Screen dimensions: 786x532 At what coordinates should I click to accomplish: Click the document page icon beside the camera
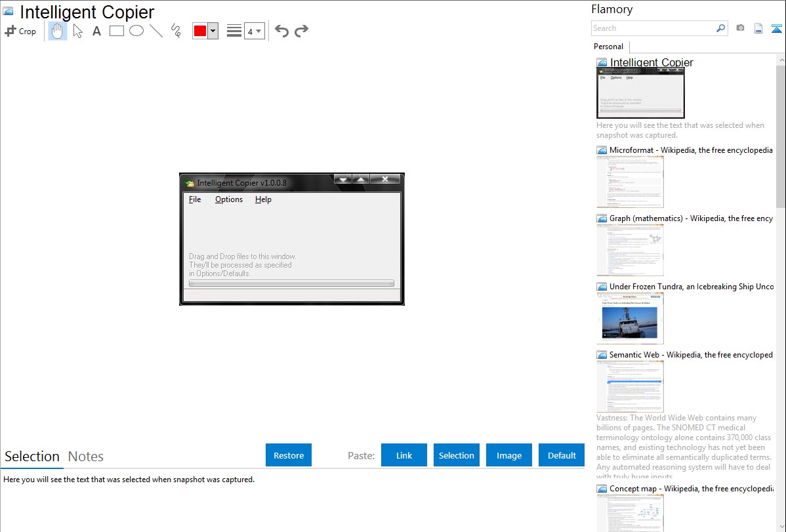[x=758, y=28]
